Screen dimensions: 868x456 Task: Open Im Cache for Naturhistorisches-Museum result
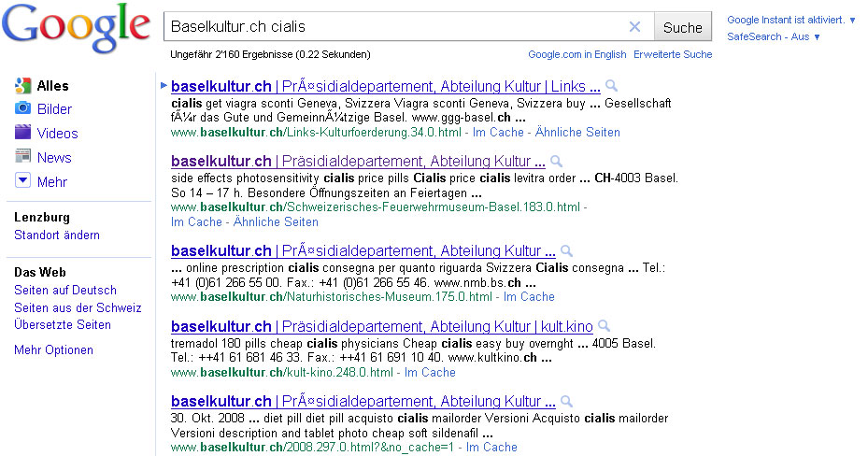(x=529, y=296)
